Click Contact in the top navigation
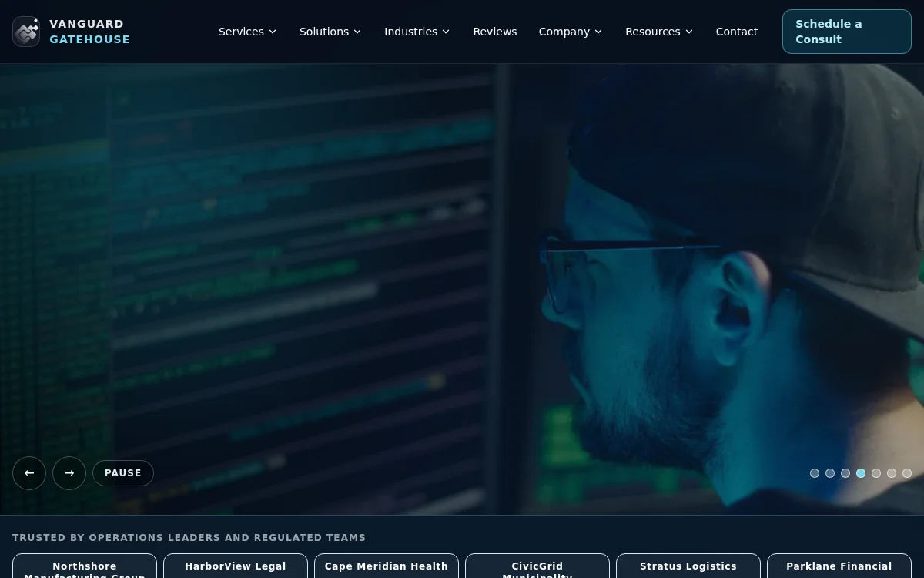 pyautogui.click(x=736, y=32)
